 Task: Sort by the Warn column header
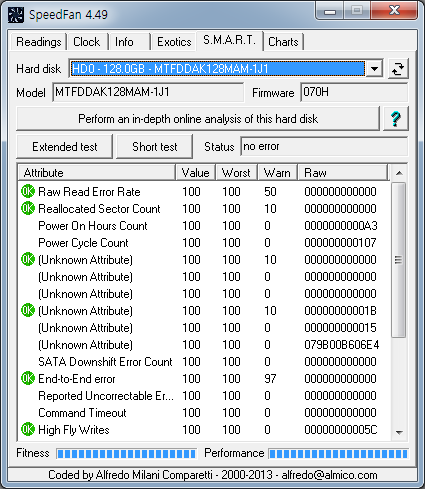(277, 173)
